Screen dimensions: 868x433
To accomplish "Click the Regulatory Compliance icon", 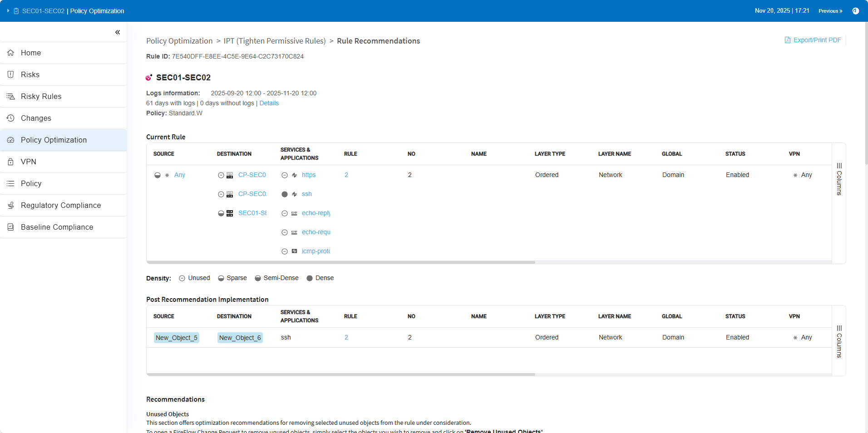I will click(x=11, y=205).
